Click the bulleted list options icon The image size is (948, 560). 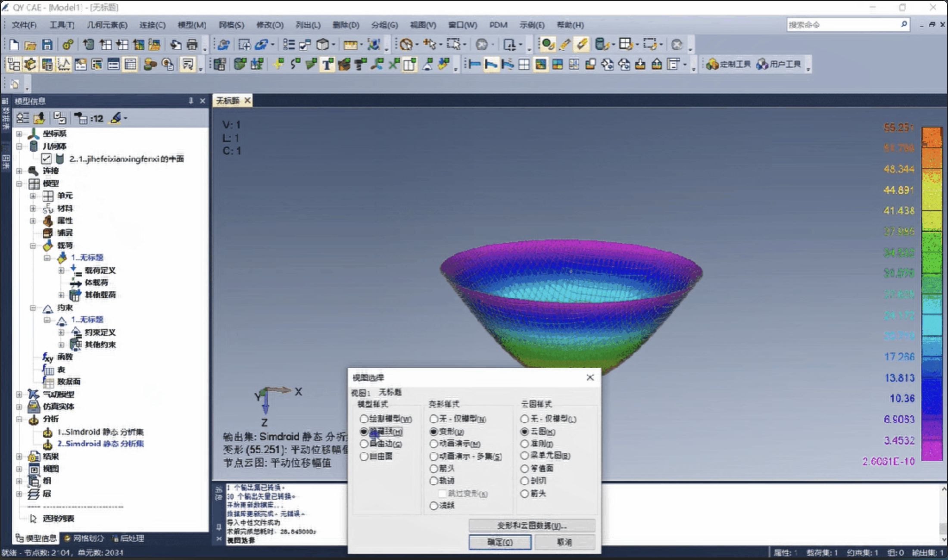click(x=289, y=44)
